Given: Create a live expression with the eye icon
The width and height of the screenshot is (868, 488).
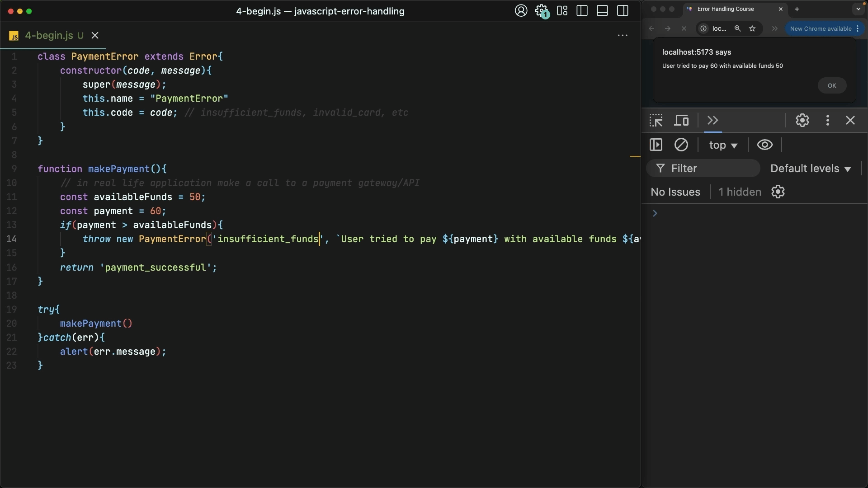Looking at the screenshot, I should [764, 145].
